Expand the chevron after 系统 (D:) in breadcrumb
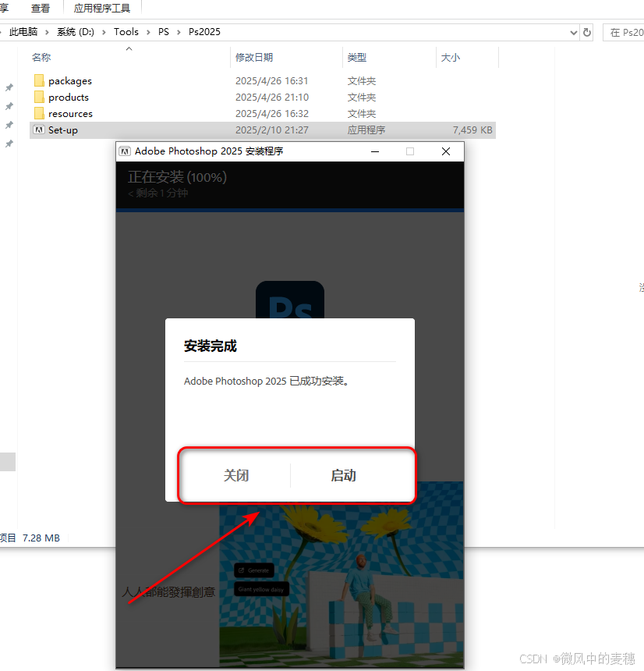The height and width of the screenshot is (671, 644). (x=104, y=32)
